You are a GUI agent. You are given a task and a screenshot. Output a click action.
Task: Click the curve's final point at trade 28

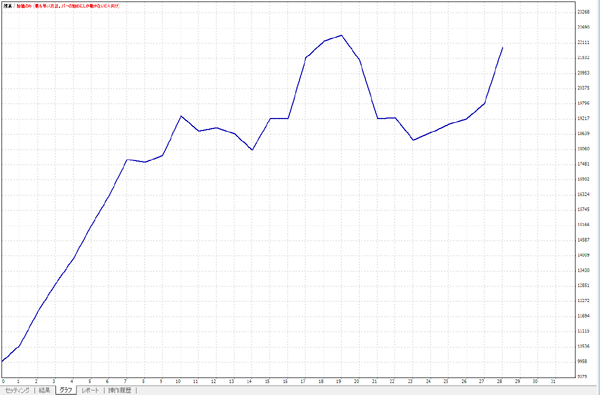click(502, 48)
